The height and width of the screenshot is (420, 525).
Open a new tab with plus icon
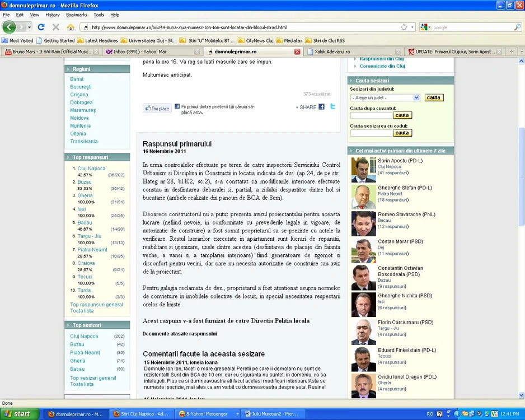pyautogui.click(x=511, y=52)
